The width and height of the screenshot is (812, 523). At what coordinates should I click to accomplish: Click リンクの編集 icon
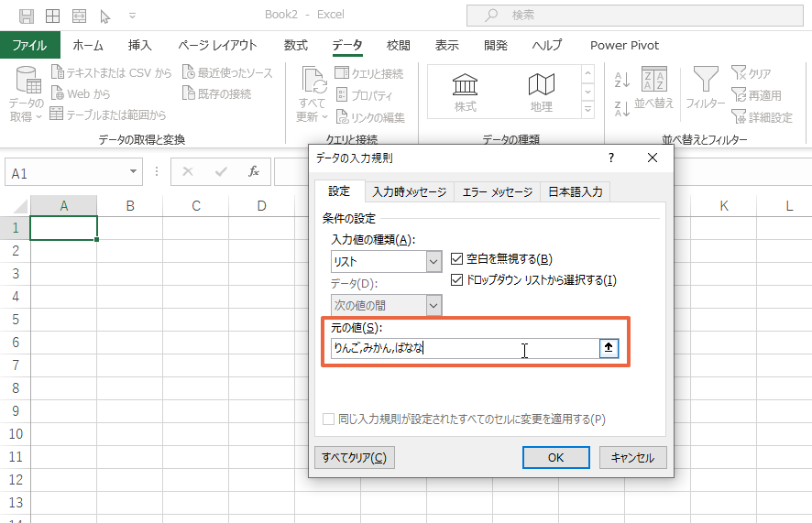pyautogui.click(x=342, y=117)
